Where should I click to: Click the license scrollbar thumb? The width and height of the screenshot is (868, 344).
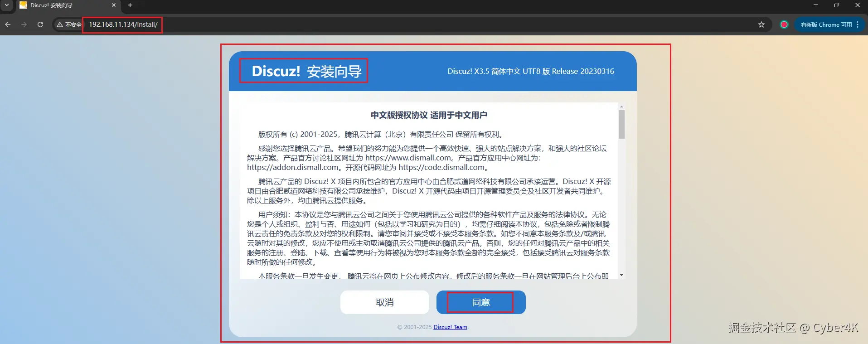point(621,124)
